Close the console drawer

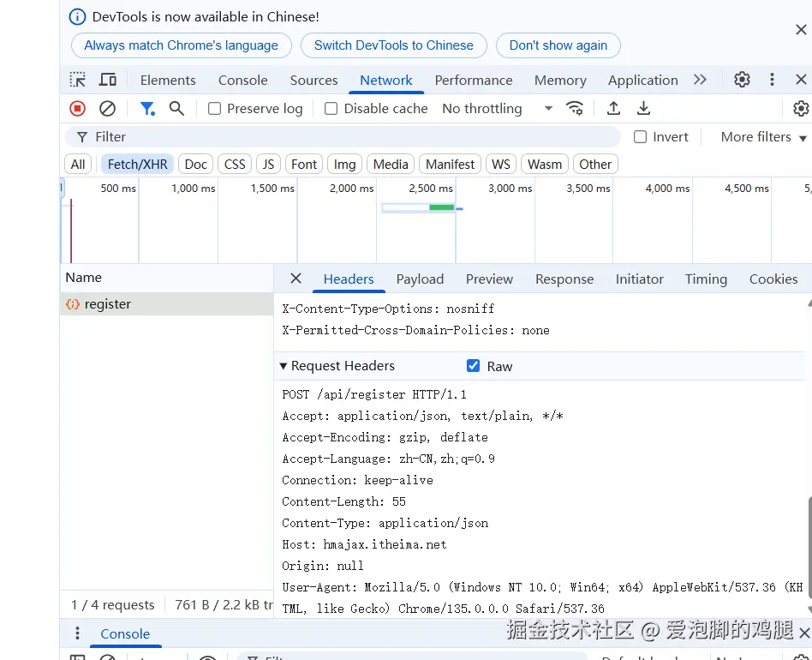tap(804, 633)
